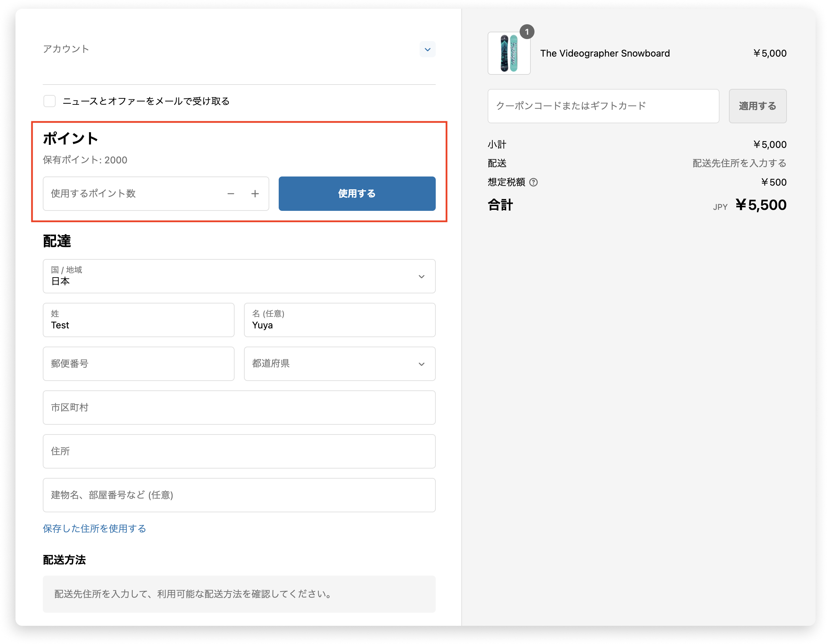
Task: Click the 建物名、部屋番号など field
Action: click(239, 495)
